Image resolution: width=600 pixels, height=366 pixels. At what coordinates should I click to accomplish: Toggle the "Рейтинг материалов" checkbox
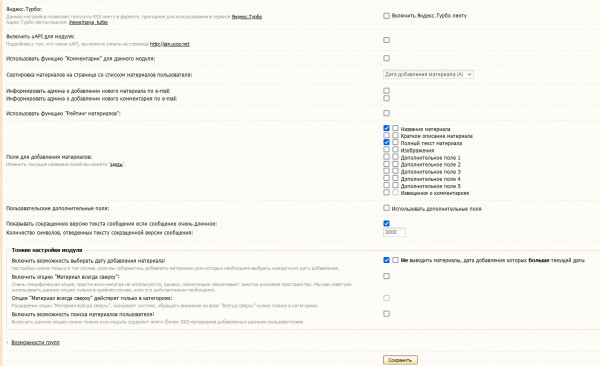click(386, 113)
